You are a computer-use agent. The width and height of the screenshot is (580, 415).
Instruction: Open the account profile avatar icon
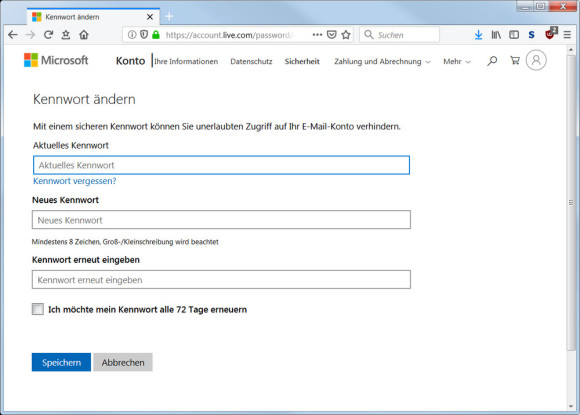(x=536, y=60)
